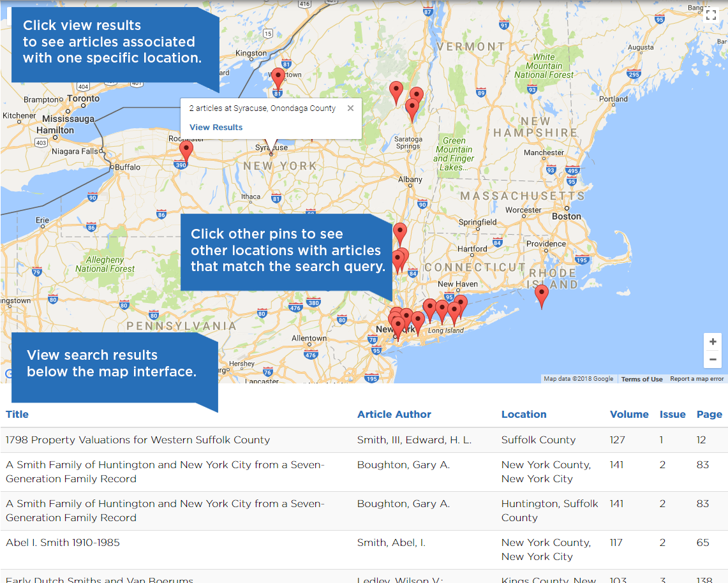Click the map pin off Rhode Island

(542, 295)
